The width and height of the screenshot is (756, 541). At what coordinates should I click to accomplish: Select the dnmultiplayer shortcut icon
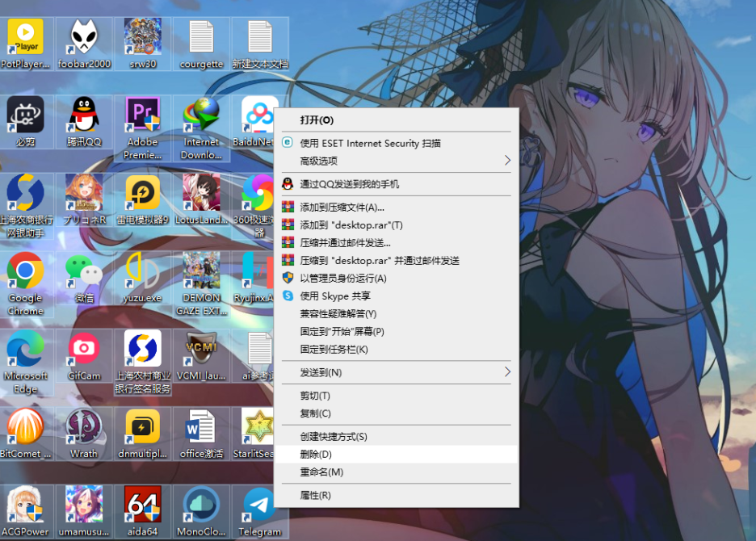coord(143,434)
